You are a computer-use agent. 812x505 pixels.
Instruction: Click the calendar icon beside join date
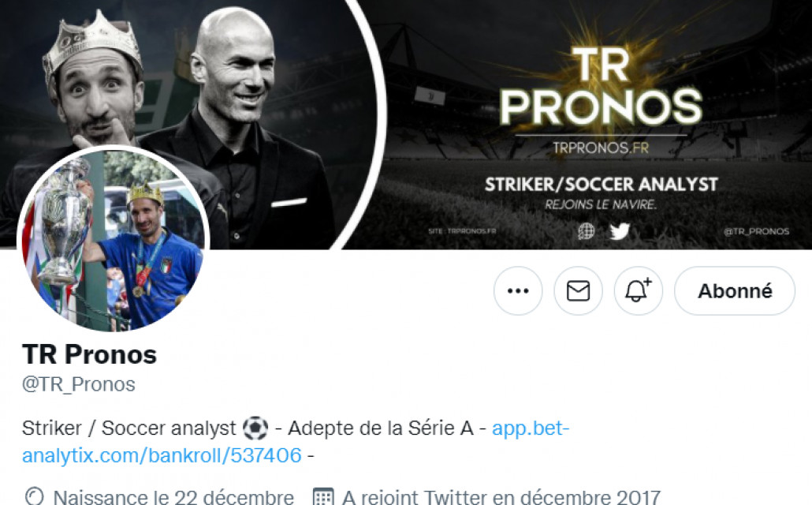tap(323, 496)
